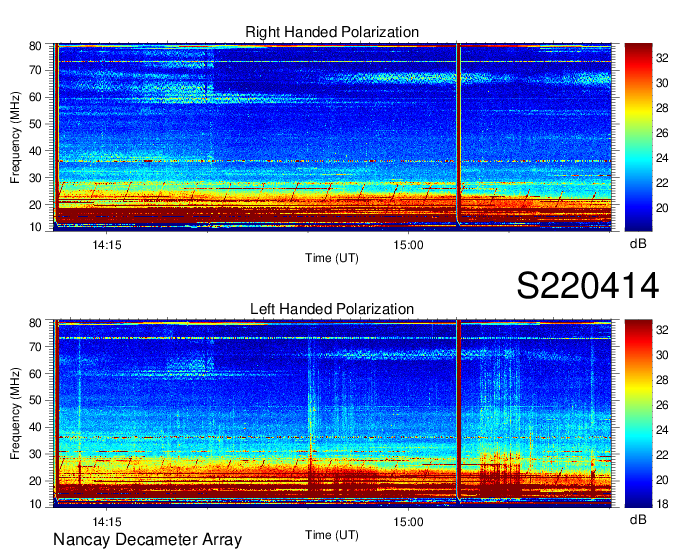680x552 pixels.
Task: Click the top plot's 'Time (UT)' axis label
Action: tap(332, 258)
